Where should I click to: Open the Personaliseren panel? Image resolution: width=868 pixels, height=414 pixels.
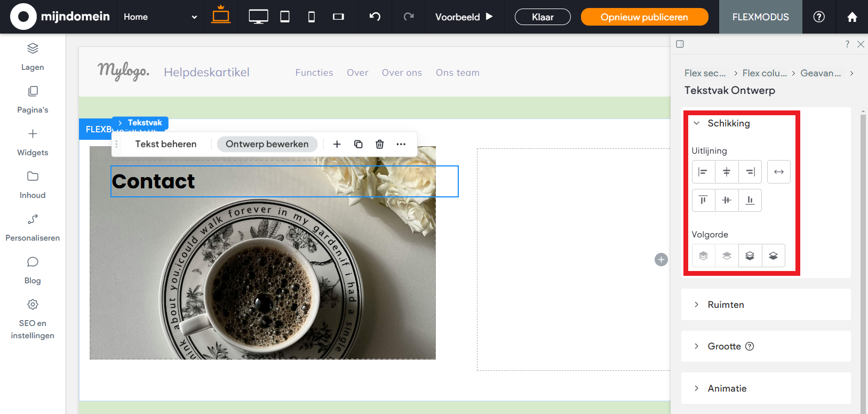pyautogui.click(x=33, y=228)
